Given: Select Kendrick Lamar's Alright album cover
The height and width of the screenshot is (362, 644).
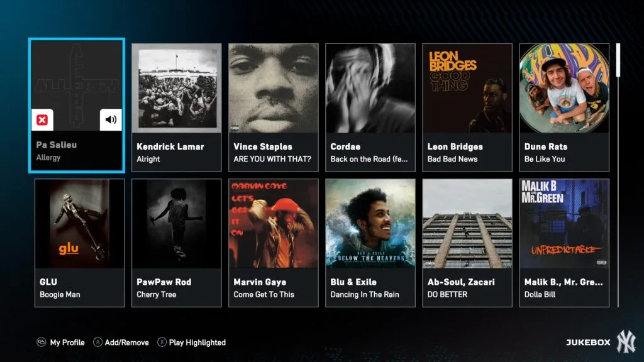Looking at the screenshot, I should pyautogui.click(x=177, y=88).
